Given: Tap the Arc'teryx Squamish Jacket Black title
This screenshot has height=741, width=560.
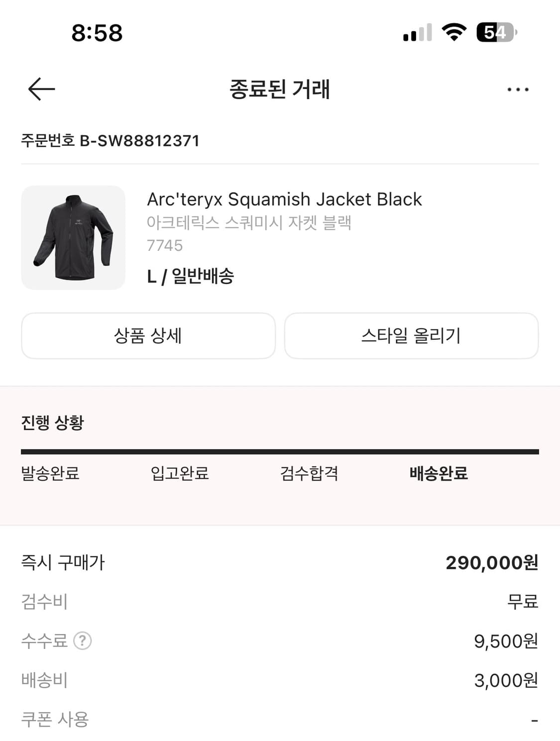Looking at the screenshot, I should pos(284,199).
